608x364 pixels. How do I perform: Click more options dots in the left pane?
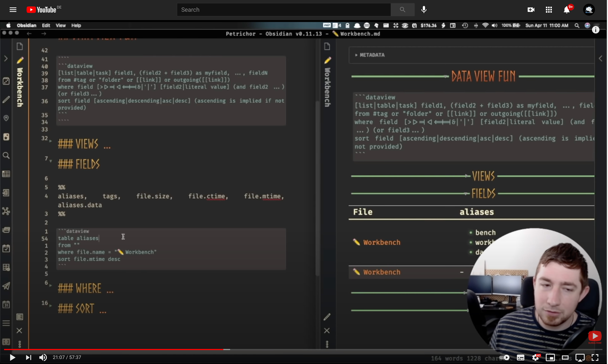point(20,344)
